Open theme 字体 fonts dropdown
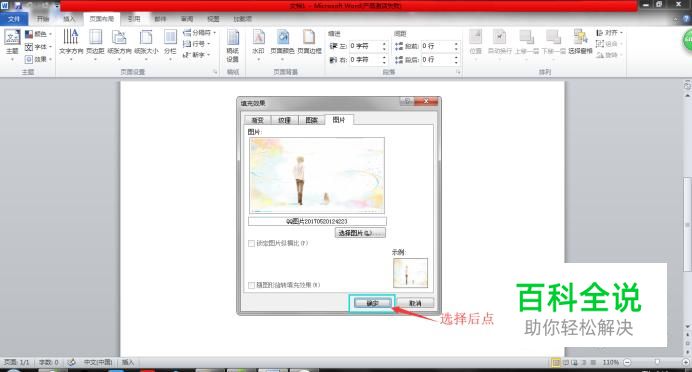 (x=38, y=47)
